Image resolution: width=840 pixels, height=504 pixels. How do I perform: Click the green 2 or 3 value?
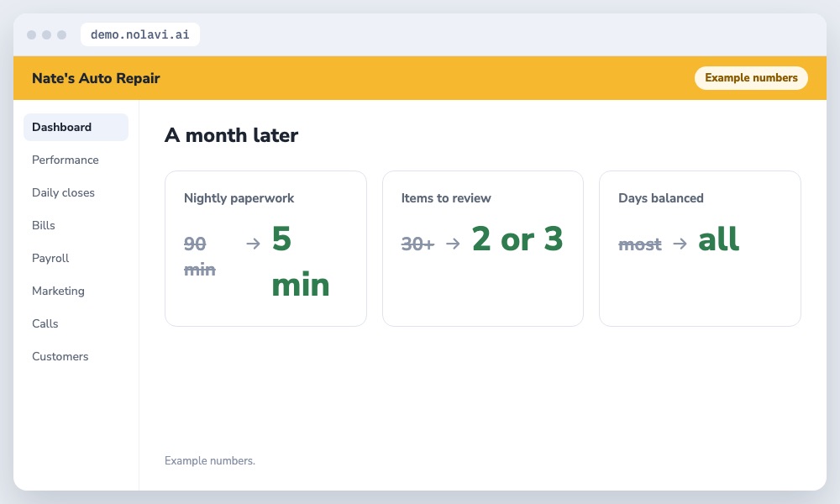pos(517,239)
